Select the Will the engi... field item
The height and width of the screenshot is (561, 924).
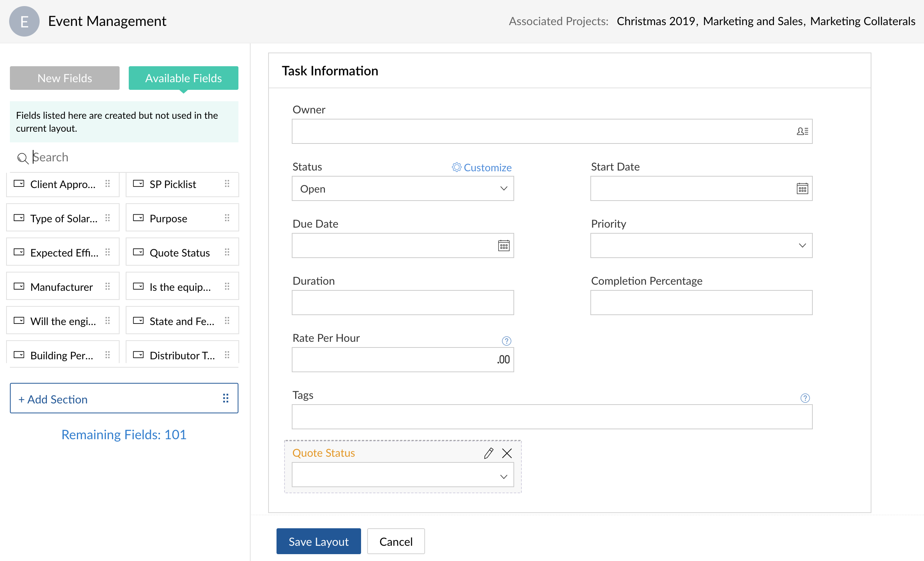(63, 320)
